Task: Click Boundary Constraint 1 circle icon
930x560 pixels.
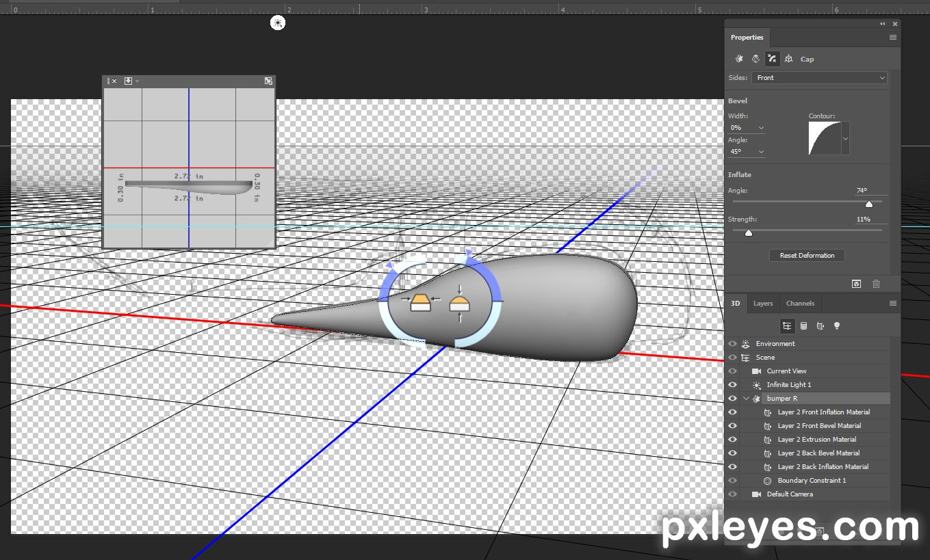Action: (767, 481)
